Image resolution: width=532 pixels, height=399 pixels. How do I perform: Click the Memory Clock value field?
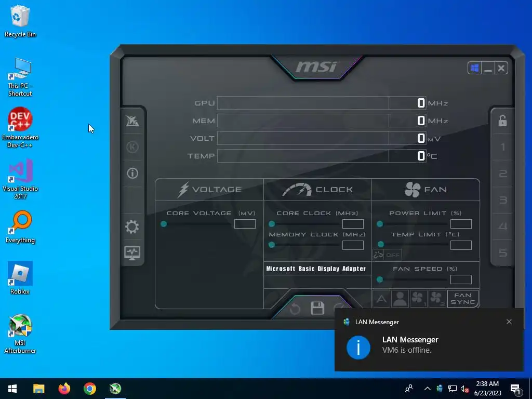click(353, 245)
